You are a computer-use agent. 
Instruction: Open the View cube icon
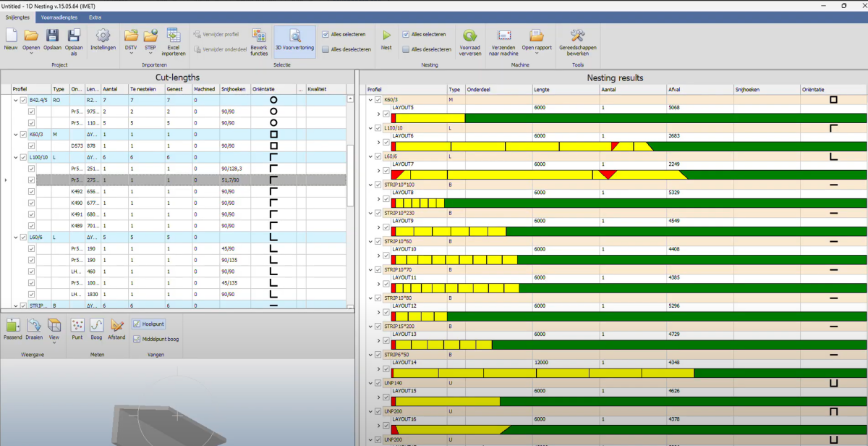tap(54, 325)
